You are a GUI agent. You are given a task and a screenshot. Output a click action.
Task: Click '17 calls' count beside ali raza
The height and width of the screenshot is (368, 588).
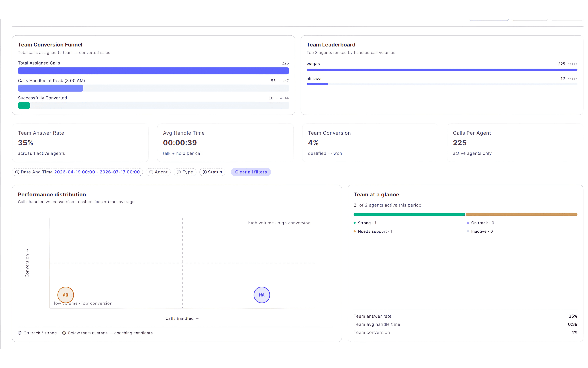click(569, 79)
